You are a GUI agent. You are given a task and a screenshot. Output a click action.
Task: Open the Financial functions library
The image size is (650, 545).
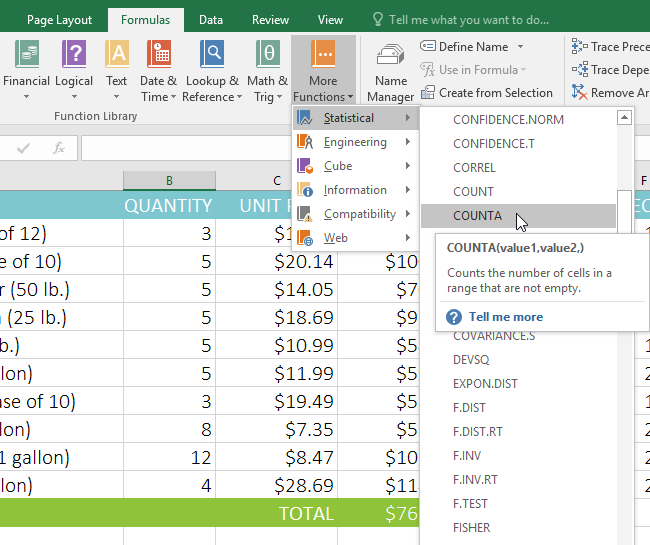[x=26, y=70]
